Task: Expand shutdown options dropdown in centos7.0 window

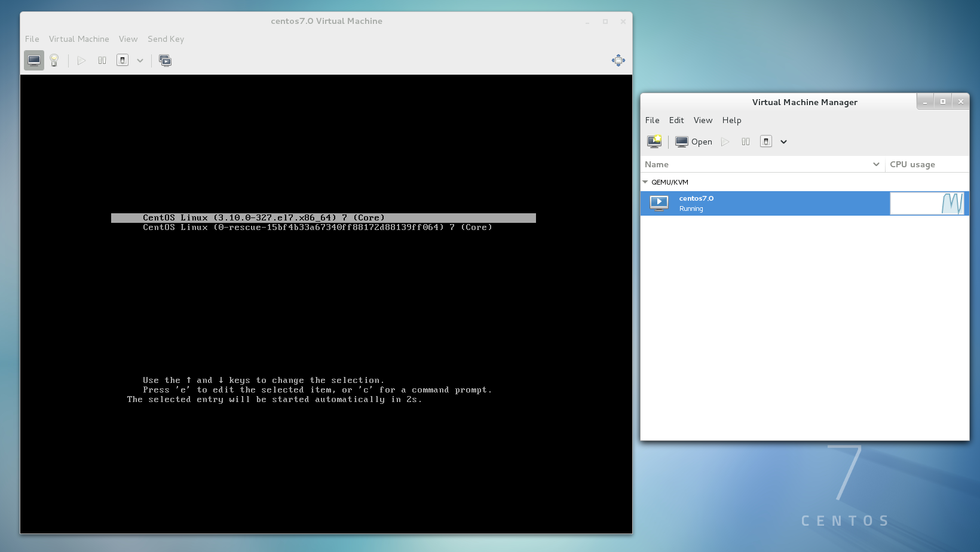Action: click(x=140, y=60)
